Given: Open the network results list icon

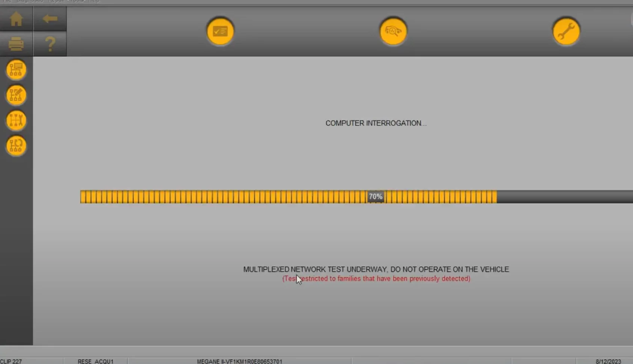Looking at the screenshot, I should (16, 70).
